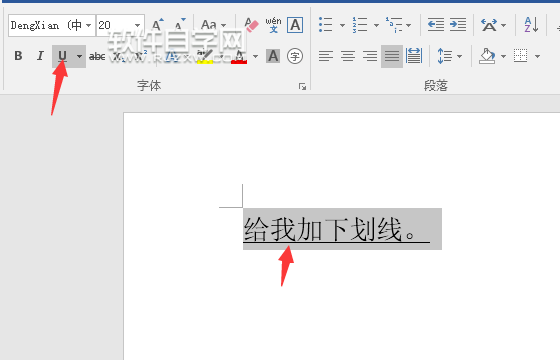This screenshot has height=360, width=560.
Task: Click the font name field DengXian
Action: pos(46,25)
